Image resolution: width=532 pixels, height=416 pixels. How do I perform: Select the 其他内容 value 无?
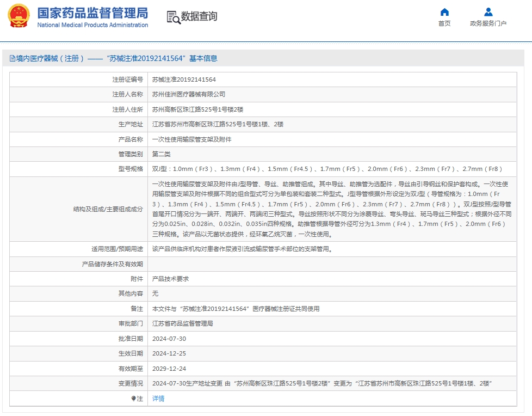(x=155, y=293)
